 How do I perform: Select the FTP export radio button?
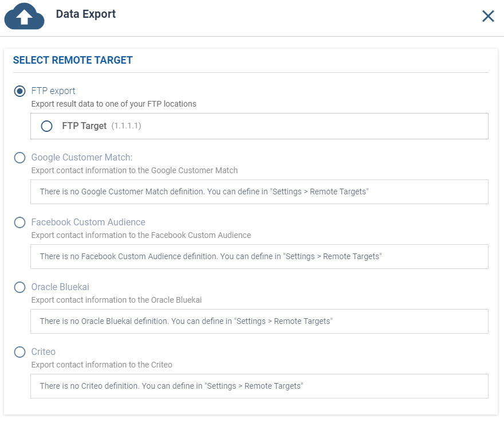20,91
